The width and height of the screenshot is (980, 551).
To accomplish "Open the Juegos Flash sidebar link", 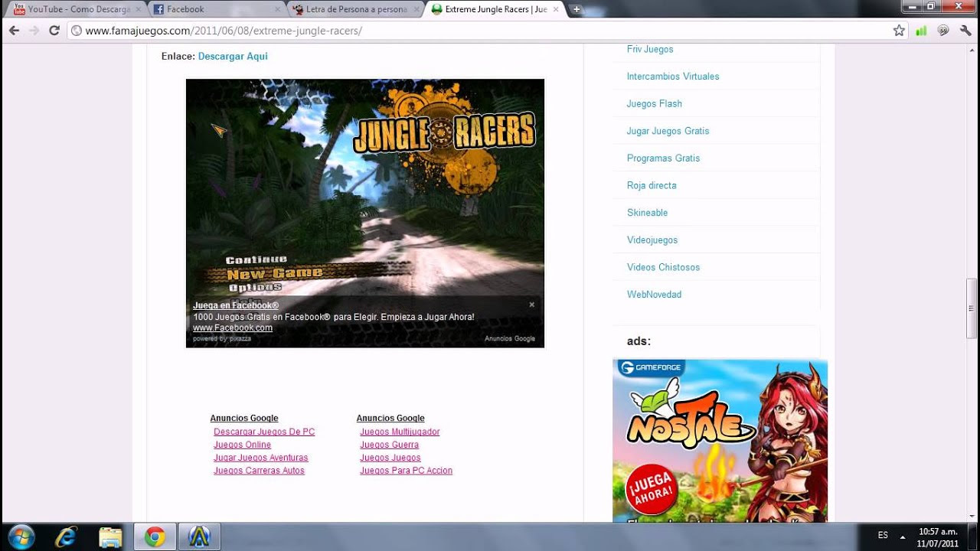I will click(x=655, y=104).
